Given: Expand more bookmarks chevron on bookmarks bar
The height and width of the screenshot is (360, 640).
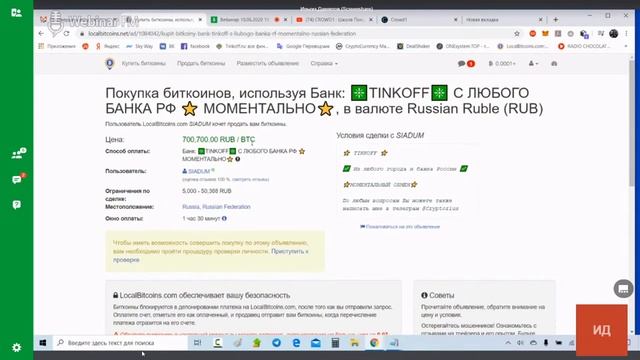Looking at the screenshot, I should 626,46.
